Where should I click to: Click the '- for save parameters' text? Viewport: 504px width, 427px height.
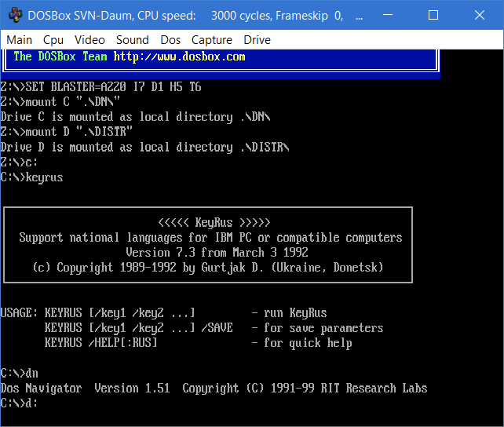(x=318, y=328)
